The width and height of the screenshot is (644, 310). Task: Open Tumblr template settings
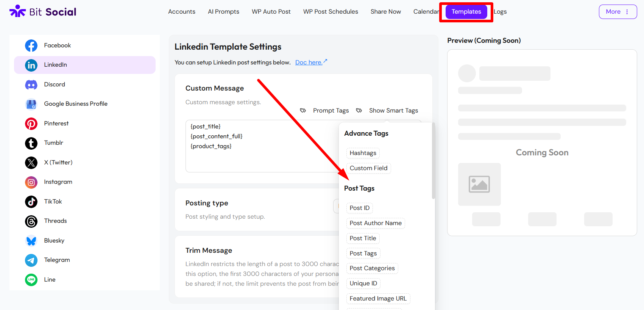click(85, 143)
